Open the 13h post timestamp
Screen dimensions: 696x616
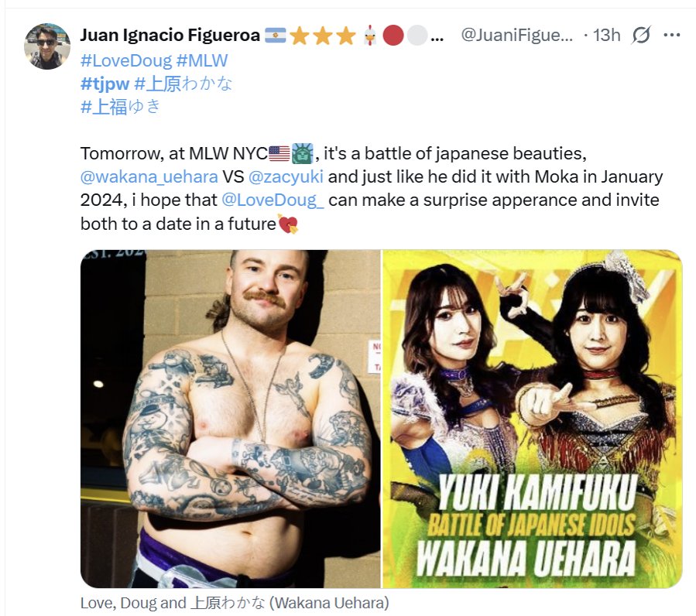click(606, 35)
